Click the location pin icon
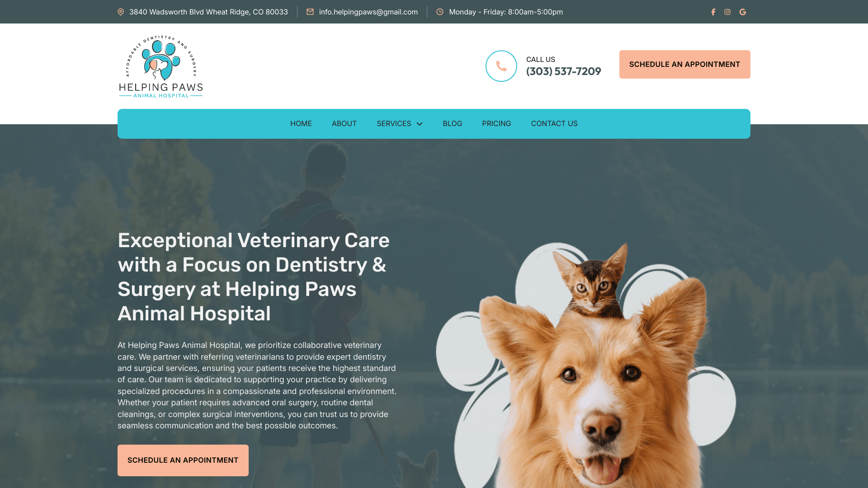Viewport: 868px width, 488px height. [x=121, y=12]
